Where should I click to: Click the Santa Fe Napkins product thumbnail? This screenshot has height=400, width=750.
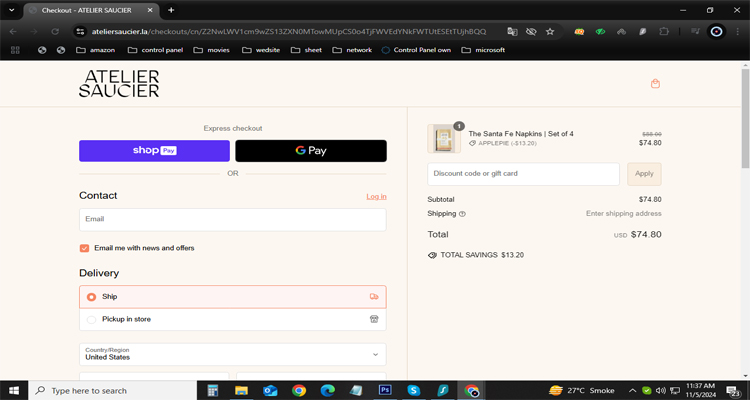click(x=444, y=139)
